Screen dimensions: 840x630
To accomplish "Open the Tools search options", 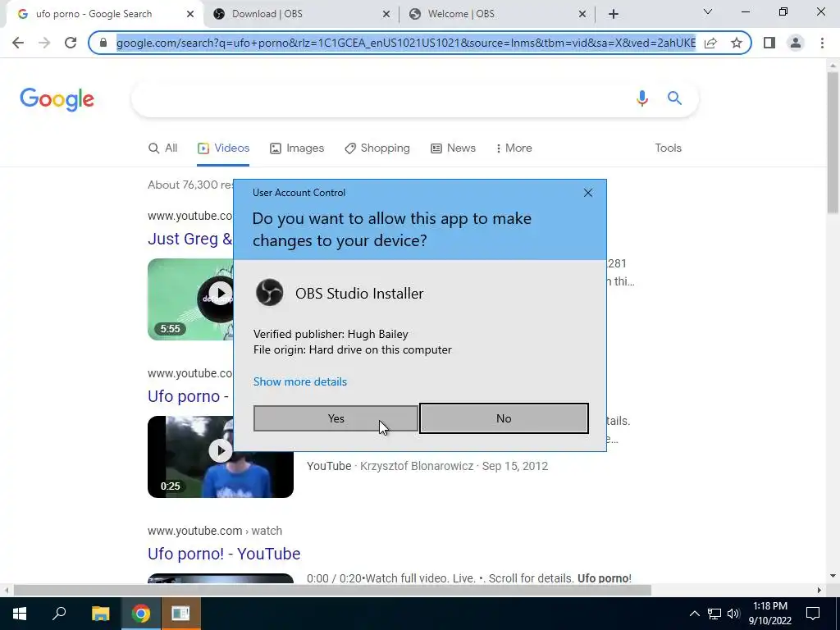I will 668,148.
